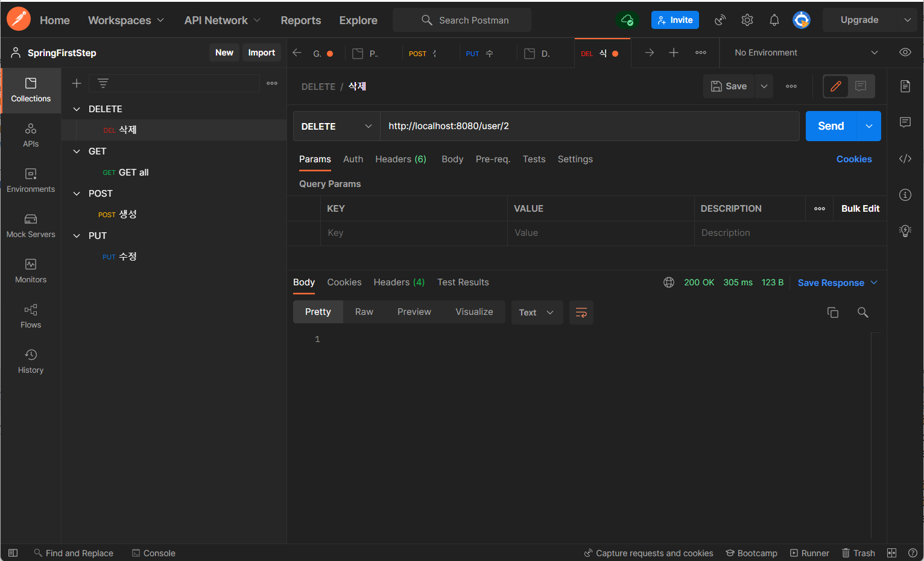Toggle response line wrap icon
This screenshot has height=561, width=924.
(x=581, y=312)
